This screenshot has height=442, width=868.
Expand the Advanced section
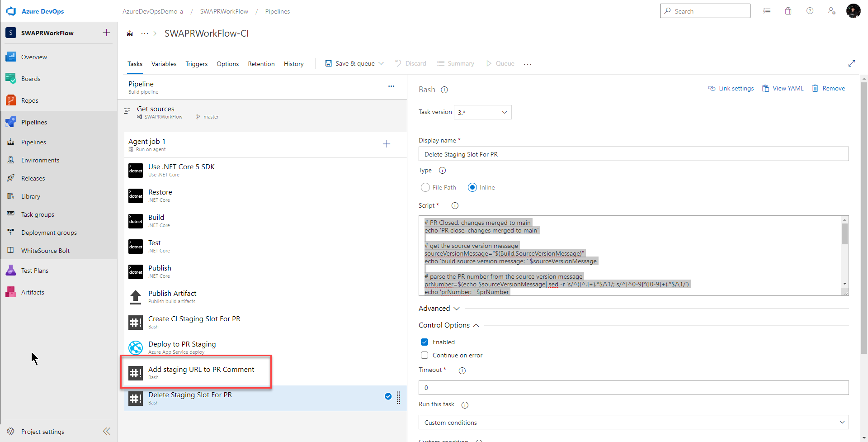pos(439,308)
